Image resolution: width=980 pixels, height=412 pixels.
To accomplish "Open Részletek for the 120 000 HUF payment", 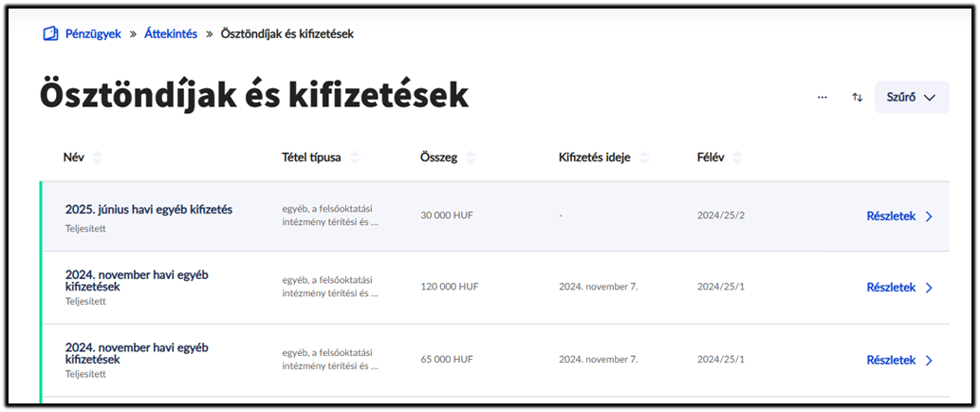I will 891,288.
